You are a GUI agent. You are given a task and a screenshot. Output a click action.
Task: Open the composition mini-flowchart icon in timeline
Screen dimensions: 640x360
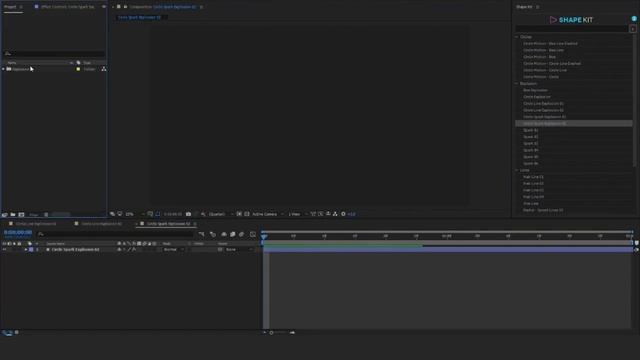click(x=202, y=234)
